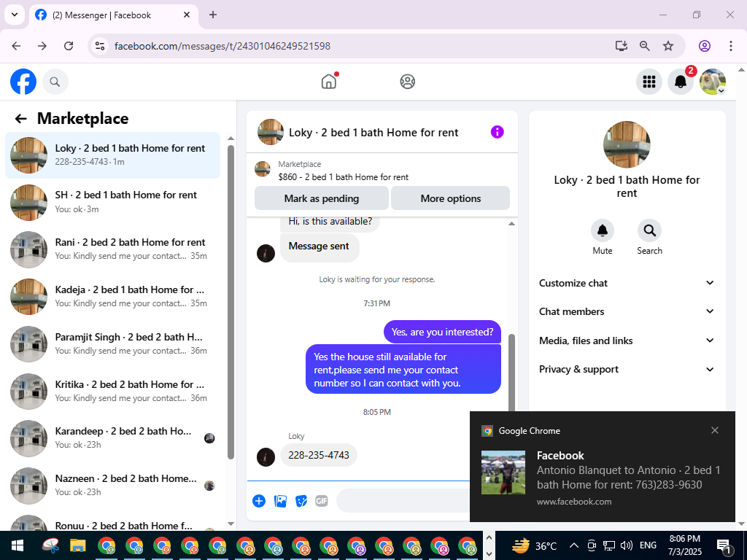Choose a sticker icon
The image size is (747, 560).
coord(301,501)
